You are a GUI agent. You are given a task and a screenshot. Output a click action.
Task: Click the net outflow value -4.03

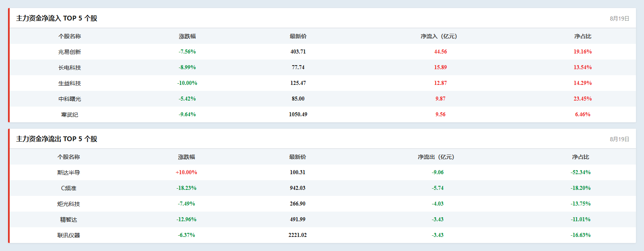(438, 204)
